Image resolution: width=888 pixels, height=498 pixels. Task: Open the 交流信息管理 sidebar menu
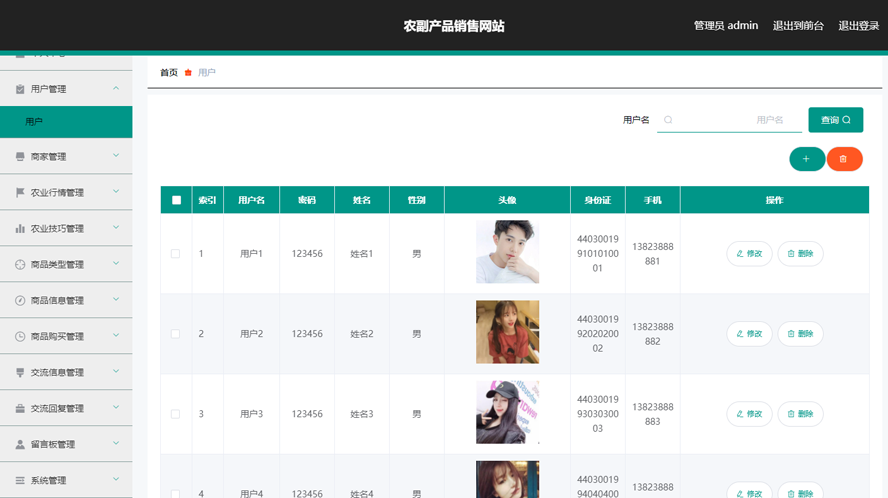tap(66, 372)
